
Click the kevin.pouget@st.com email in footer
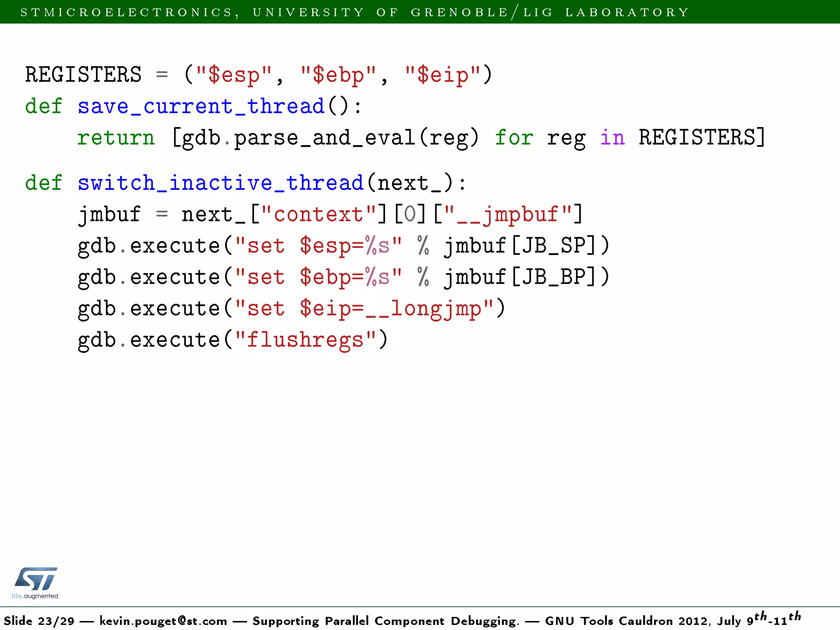point(163,621)
